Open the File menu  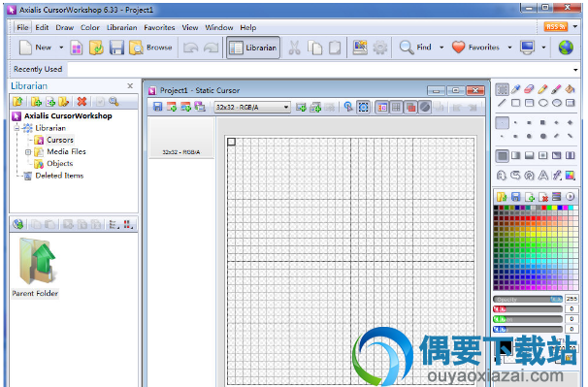(x=22, y=27)
